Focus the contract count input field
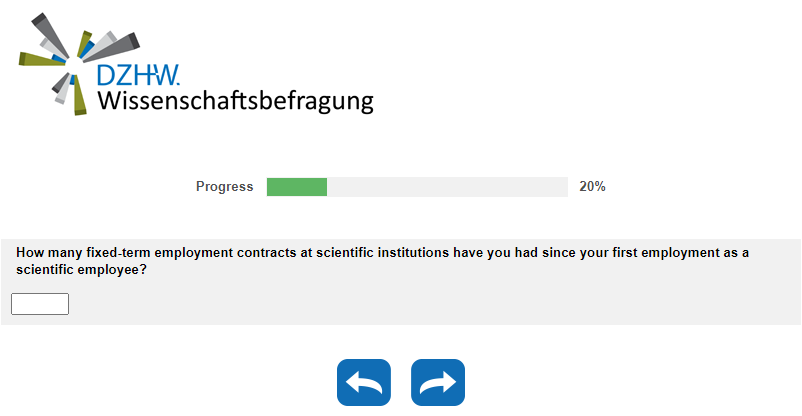 point(40,304)
